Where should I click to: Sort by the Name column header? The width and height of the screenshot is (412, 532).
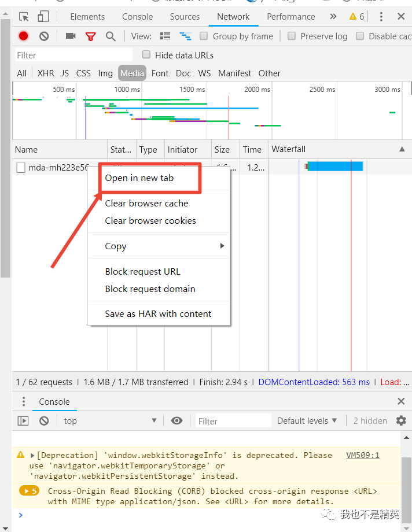(60, 149)
